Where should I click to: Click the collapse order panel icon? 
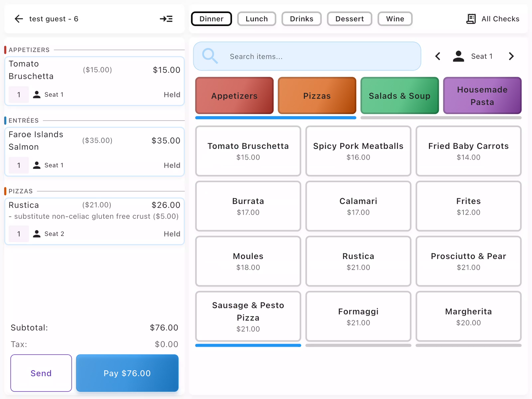click(166, 19)
